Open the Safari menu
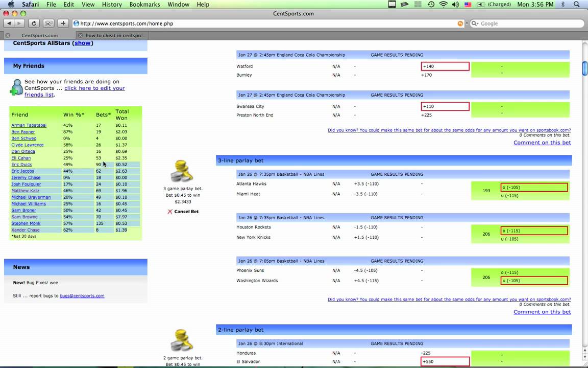The image size is (588, 368). pos(30,4)
